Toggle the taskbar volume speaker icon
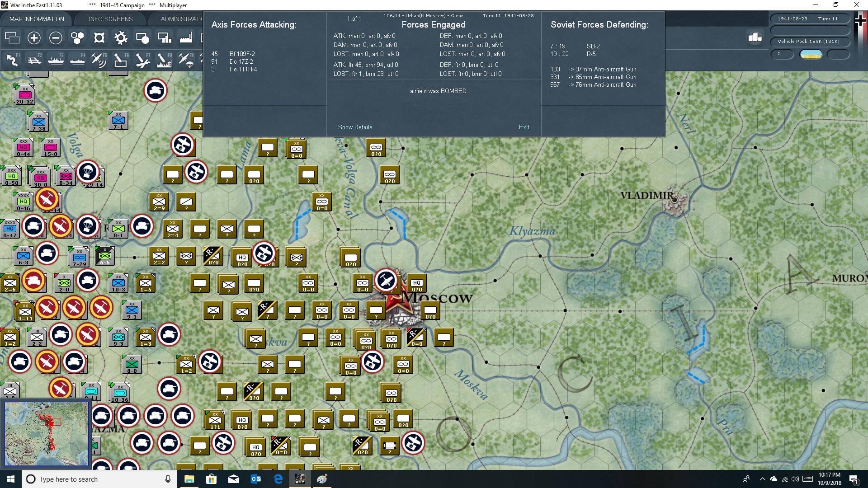Screen dimensions: 868x488 pos(795,479)
